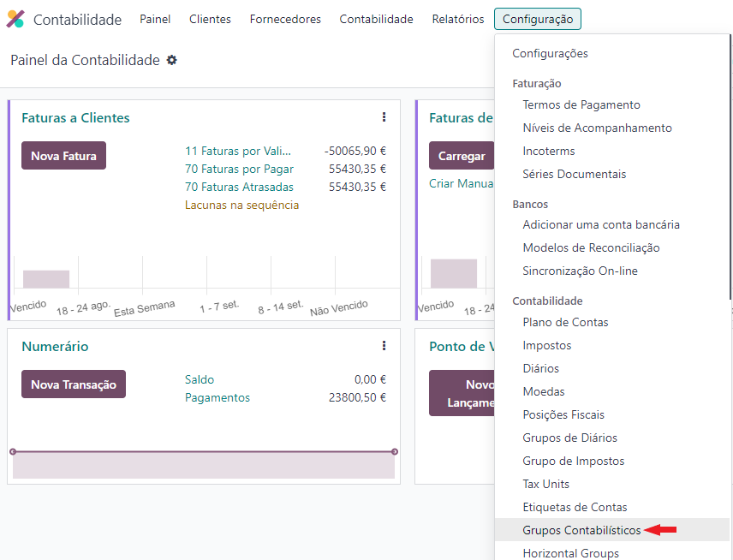Open Lacunas na sequência warning link

241,205
